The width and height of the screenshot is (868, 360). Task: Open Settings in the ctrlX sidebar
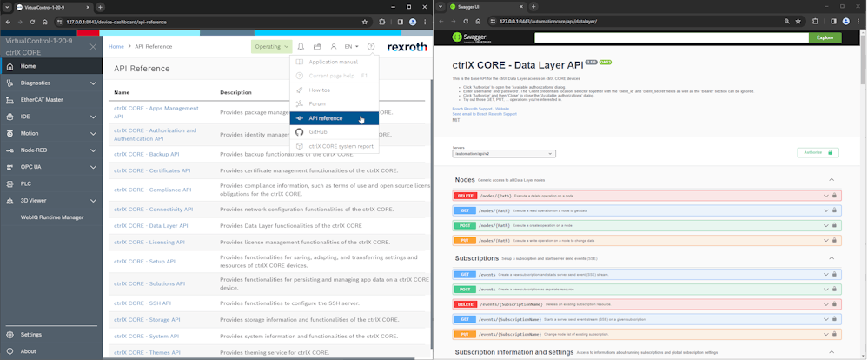(51, 335)
